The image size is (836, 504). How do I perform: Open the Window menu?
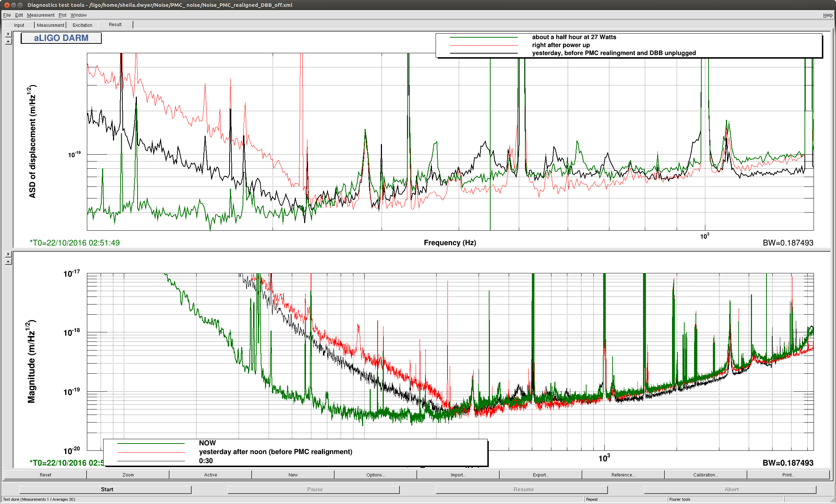79,15
